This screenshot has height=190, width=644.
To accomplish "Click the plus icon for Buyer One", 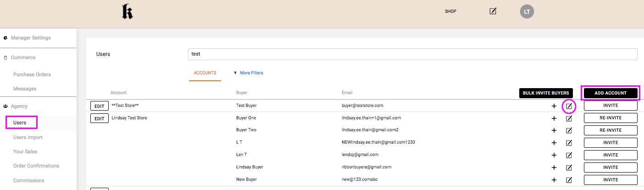I will pyautogui.click(x=554, y=118).
